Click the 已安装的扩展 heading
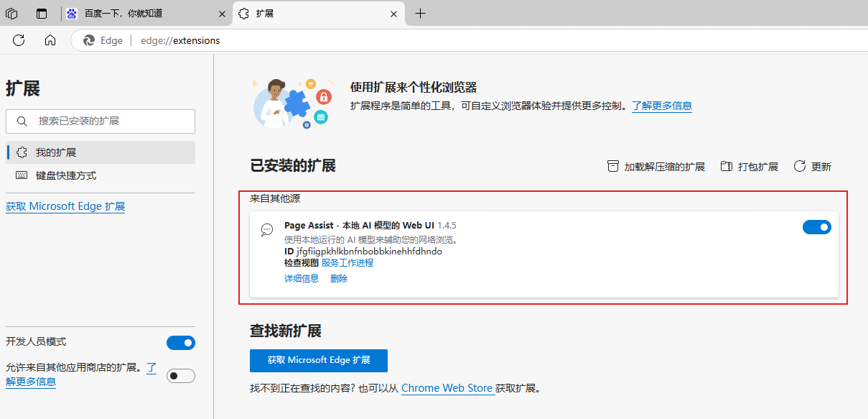 pos(293,166)
